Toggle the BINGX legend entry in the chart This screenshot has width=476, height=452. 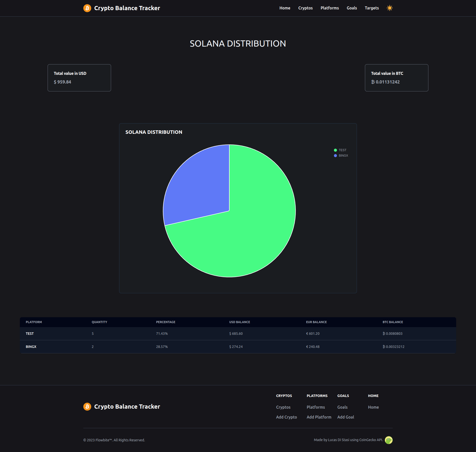(341, 156)
